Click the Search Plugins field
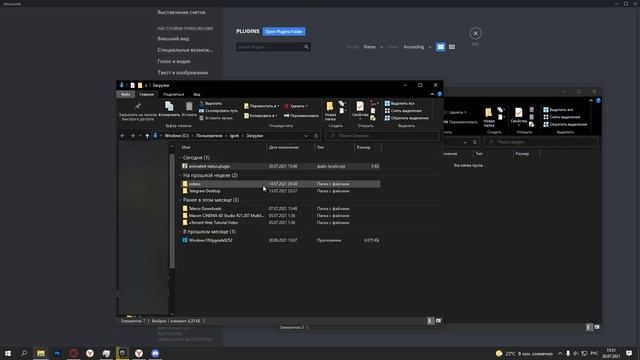 click(273, 47)
